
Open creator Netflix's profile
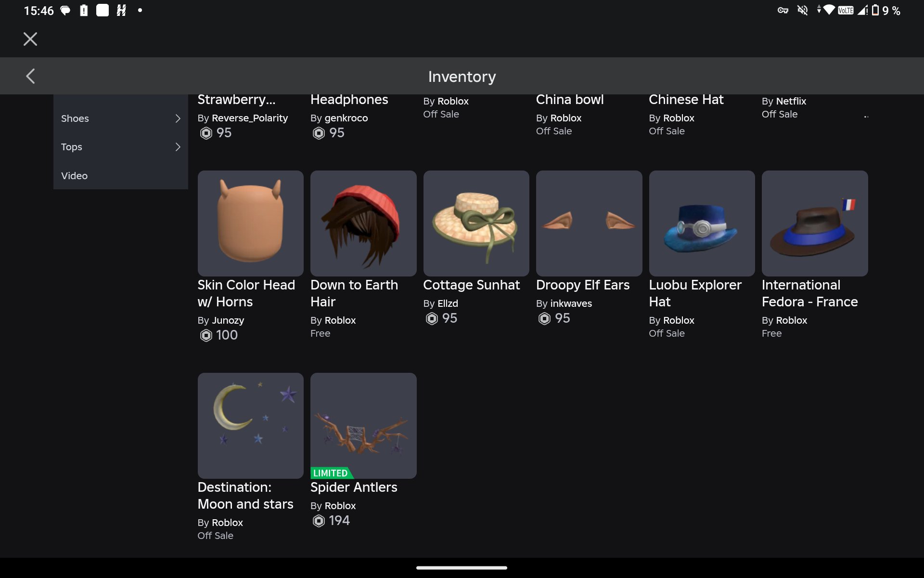[x=791, y=101]
